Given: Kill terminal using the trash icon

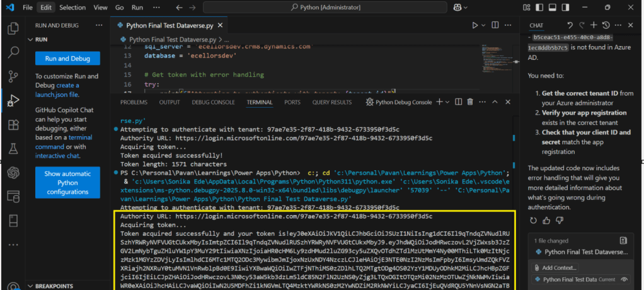Looking at the screenshot, I should (x=470, y=102).
